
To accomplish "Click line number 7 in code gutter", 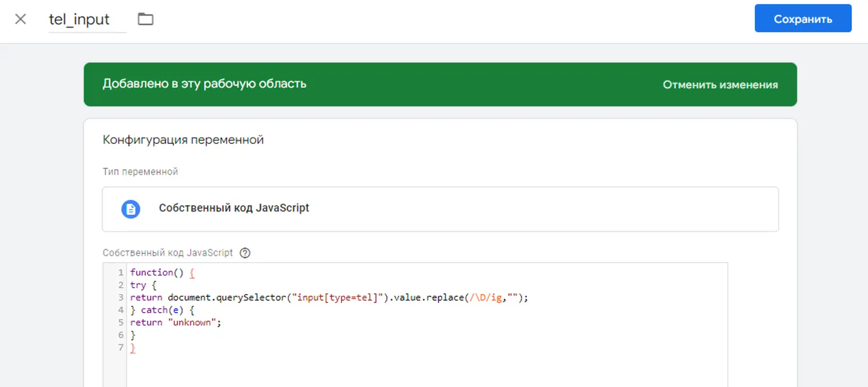I will (121, 348).
